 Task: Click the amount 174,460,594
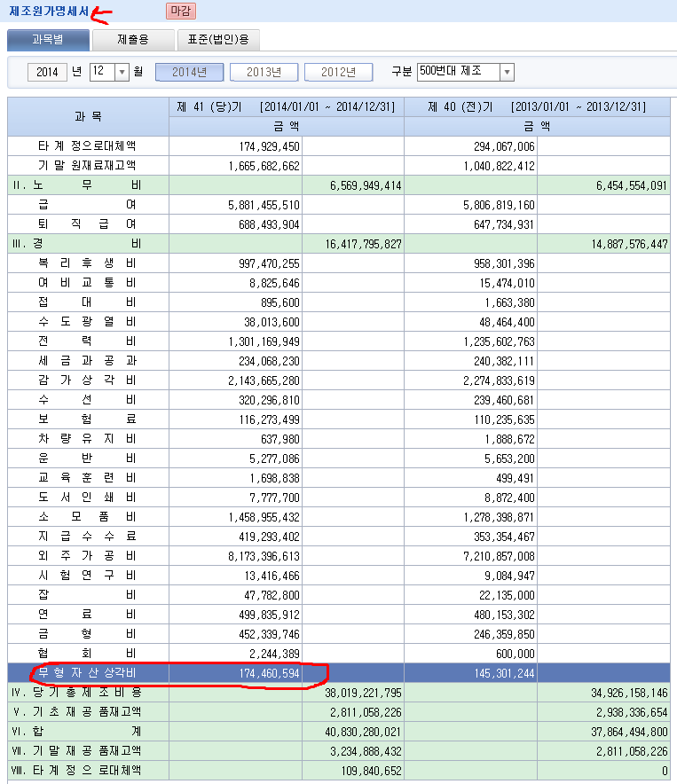[x=269, y=673]
